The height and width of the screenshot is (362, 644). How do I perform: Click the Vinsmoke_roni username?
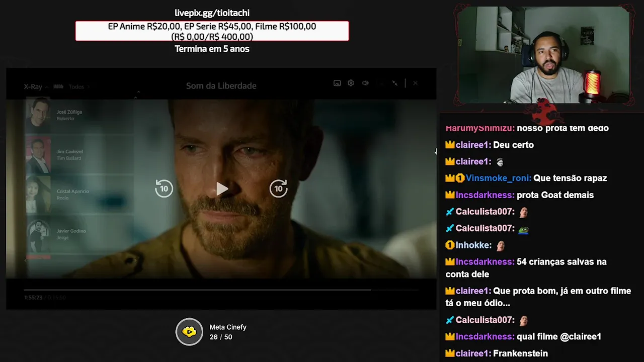(499, 178)
